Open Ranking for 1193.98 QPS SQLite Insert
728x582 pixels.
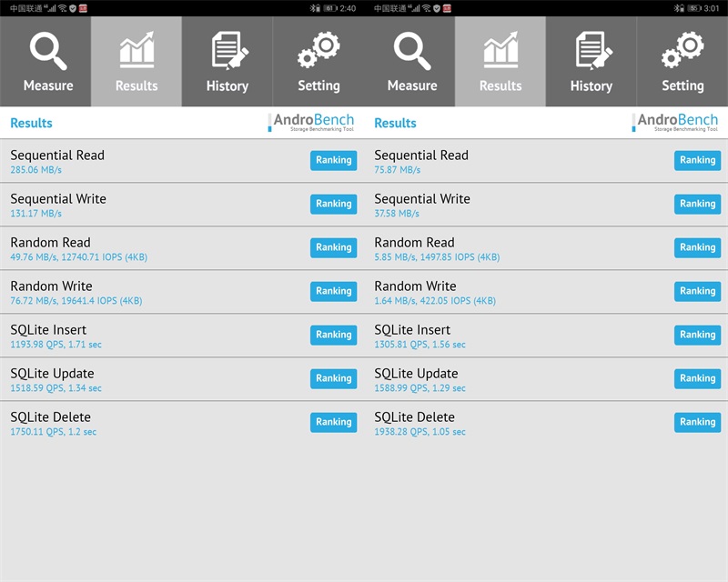[333, 335]
